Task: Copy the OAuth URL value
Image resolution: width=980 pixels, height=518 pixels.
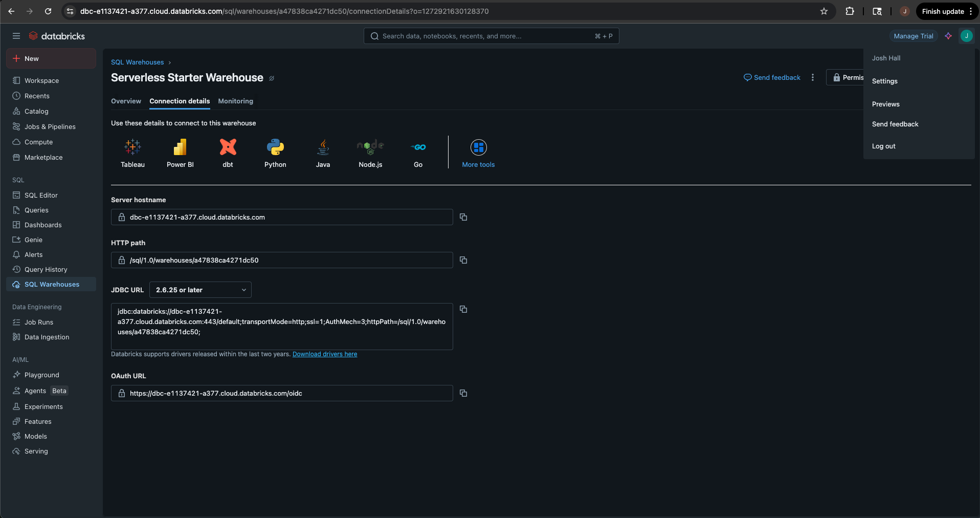Action: (463, 393)
